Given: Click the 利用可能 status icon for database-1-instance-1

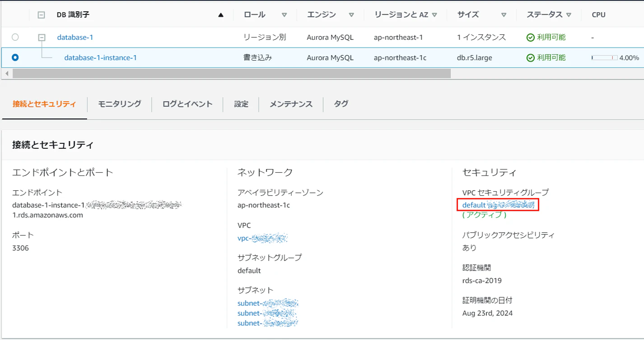Looking at the screenshot, I should coord(531,58).
